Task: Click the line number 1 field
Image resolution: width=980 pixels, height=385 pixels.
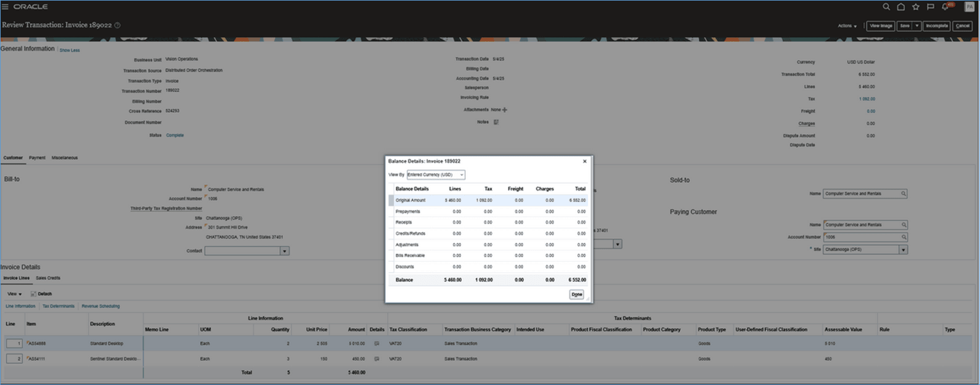Action: (x=15, y=344)
